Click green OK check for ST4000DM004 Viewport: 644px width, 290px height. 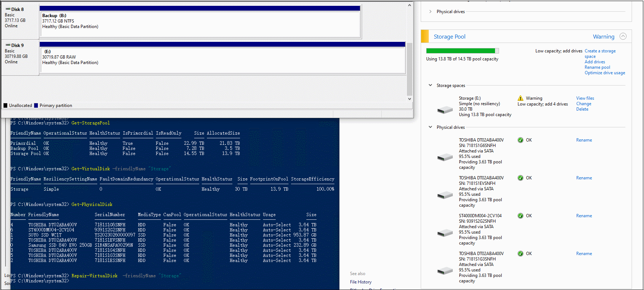[x=521, y=216]
